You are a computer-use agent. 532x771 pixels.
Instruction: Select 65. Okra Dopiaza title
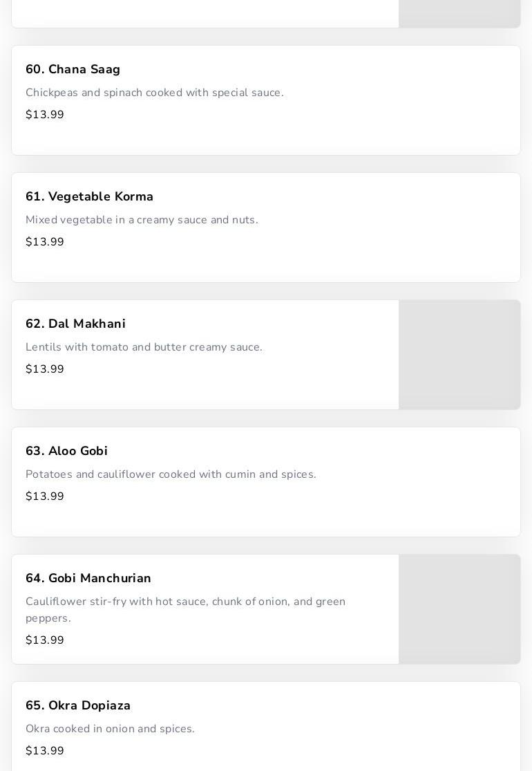click(x=78, y=706)
